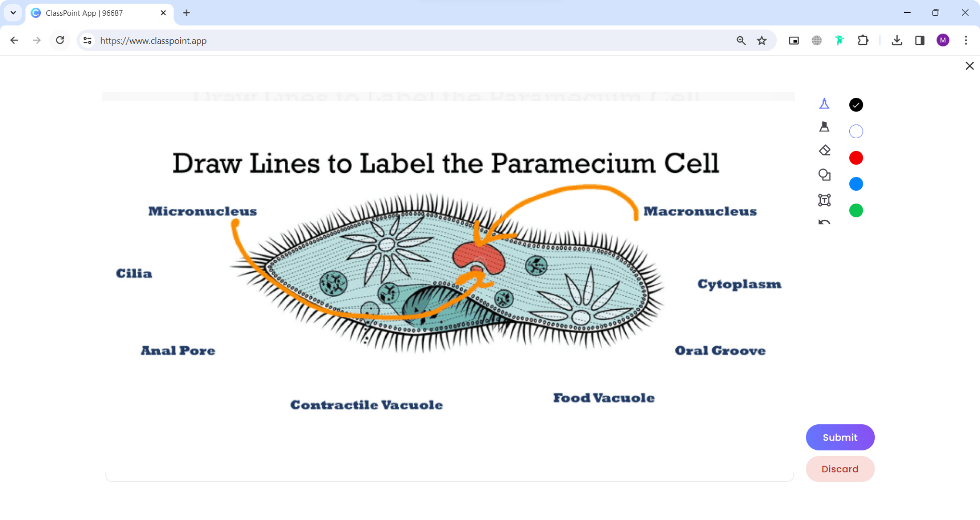Viewport: 980px width, 520px height.
Task: Reload the ClassPoint page
Action: click(x=60, y=40)
